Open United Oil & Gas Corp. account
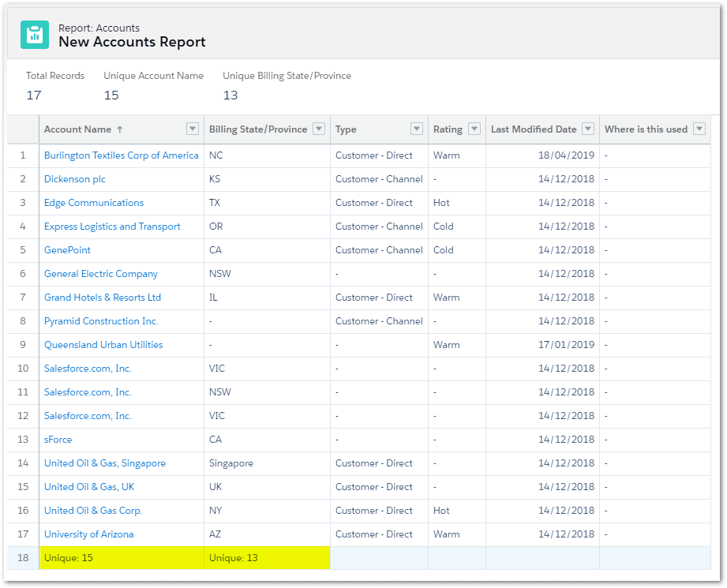The width and height of the screenshot is (727, 588). 93,510
